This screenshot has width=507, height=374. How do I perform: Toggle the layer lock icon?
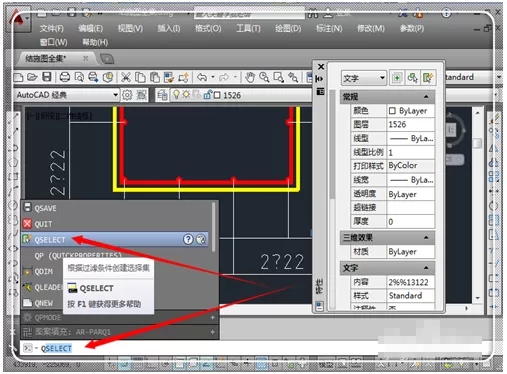coord(207,95)
